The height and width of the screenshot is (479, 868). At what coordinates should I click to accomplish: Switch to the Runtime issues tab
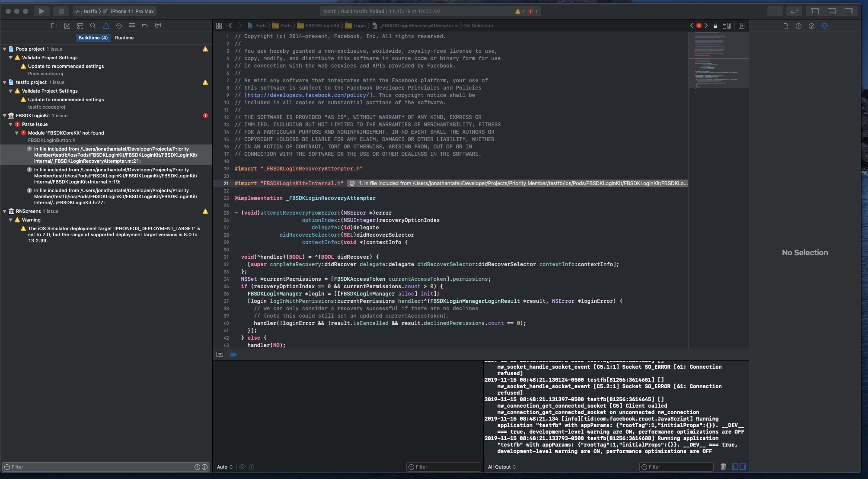[x=124, y=38]
